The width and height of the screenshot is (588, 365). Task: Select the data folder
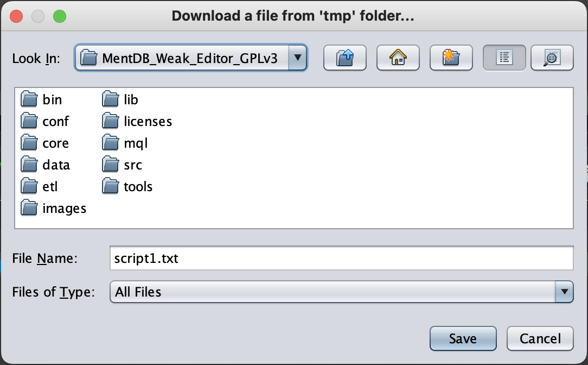click(56, 165)
